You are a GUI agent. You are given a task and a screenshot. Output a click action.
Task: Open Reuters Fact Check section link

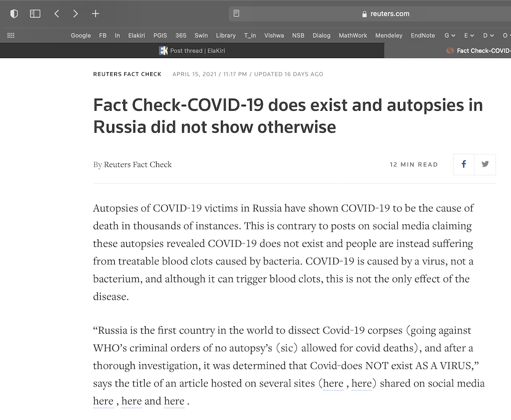tap(127, 74)
